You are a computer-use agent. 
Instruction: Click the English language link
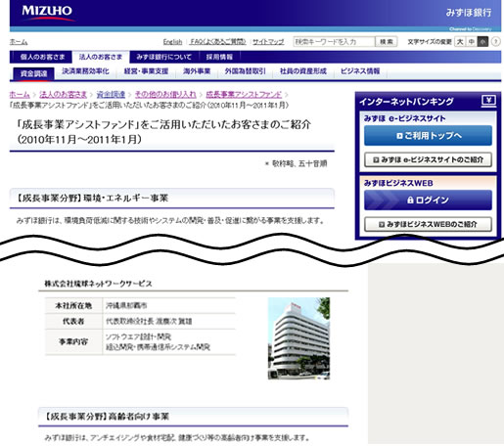click(x=172, y=42)
